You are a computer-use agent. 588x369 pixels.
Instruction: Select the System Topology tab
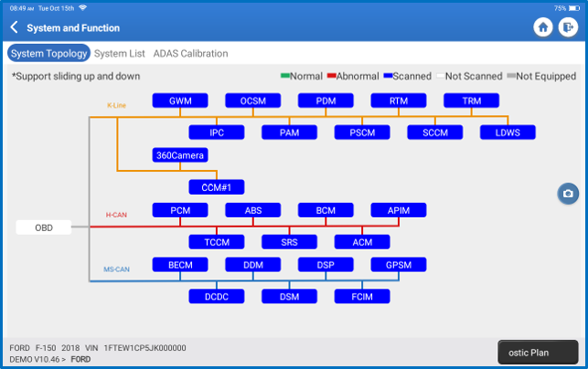point(48,54)
